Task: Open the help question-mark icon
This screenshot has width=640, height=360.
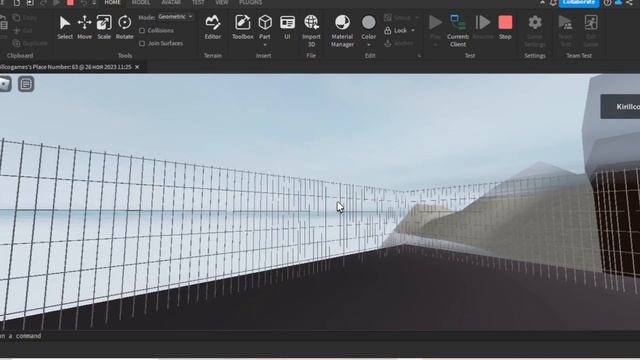Action: tap(607, 2)
